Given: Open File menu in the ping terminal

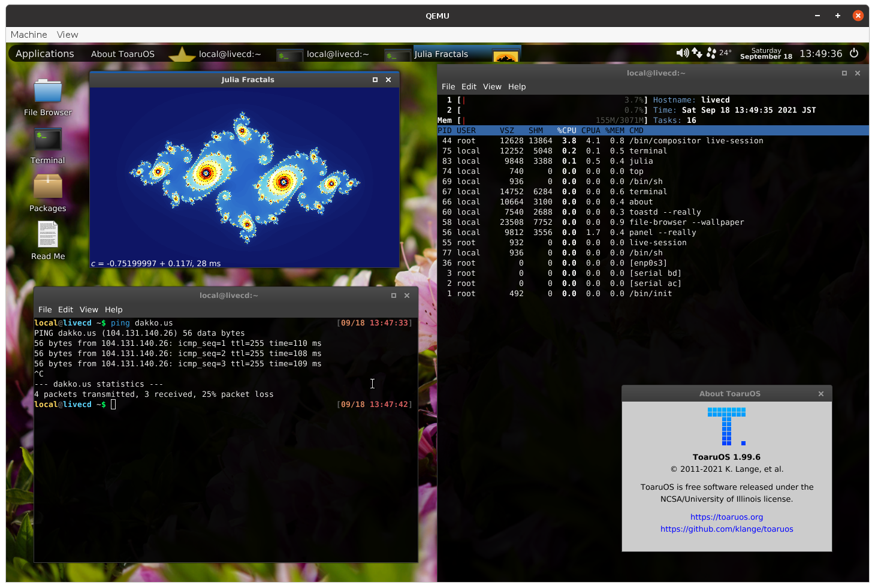Looking at the screenshot, I should click(45, 310).
